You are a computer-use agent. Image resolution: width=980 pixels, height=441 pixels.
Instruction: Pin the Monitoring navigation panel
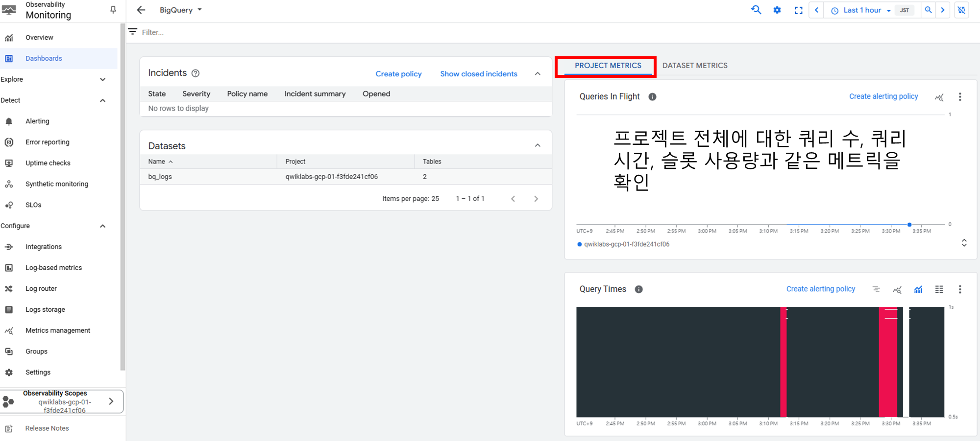(x=113, y=10)
